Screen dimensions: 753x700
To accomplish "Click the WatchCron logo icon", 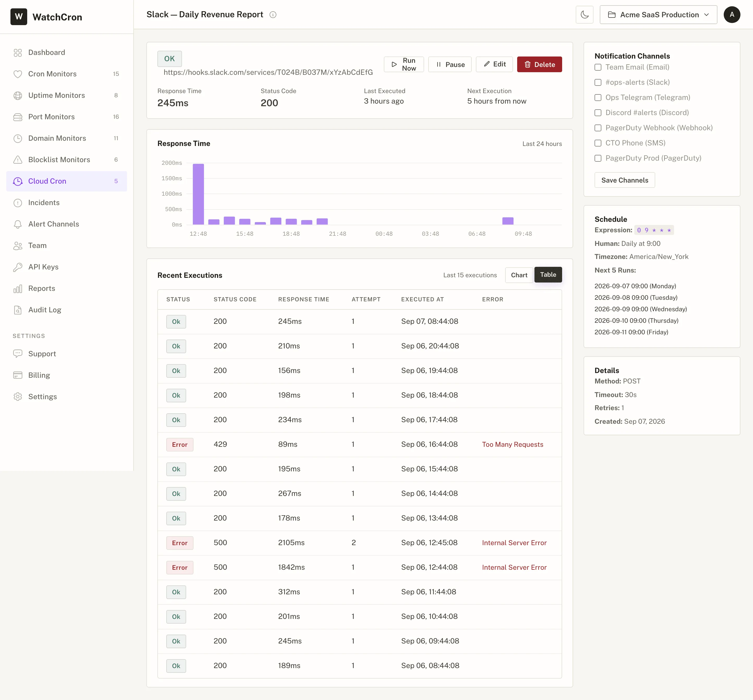I will (19, 17).
